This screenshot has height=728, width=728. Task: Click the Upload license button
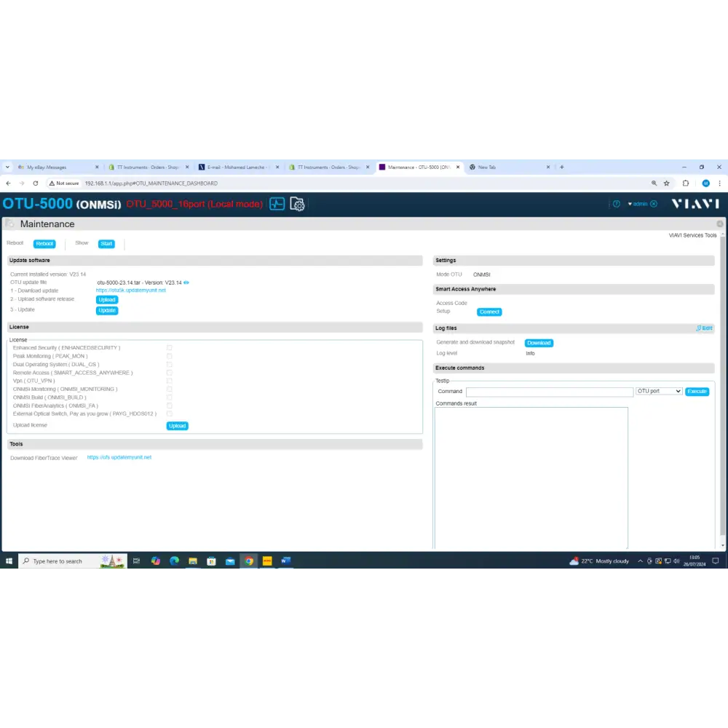[x=178, y=426]
